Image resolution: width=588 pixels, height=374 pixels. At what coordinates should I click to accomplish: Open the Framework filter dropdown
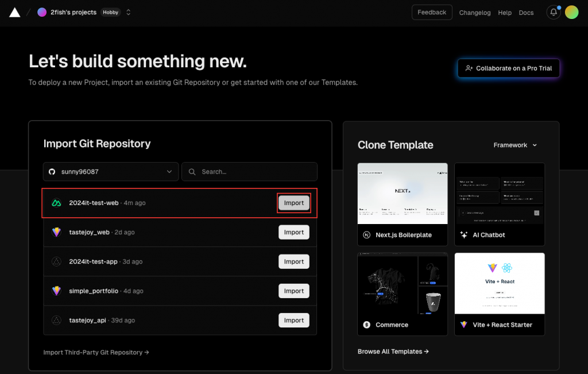515,145
